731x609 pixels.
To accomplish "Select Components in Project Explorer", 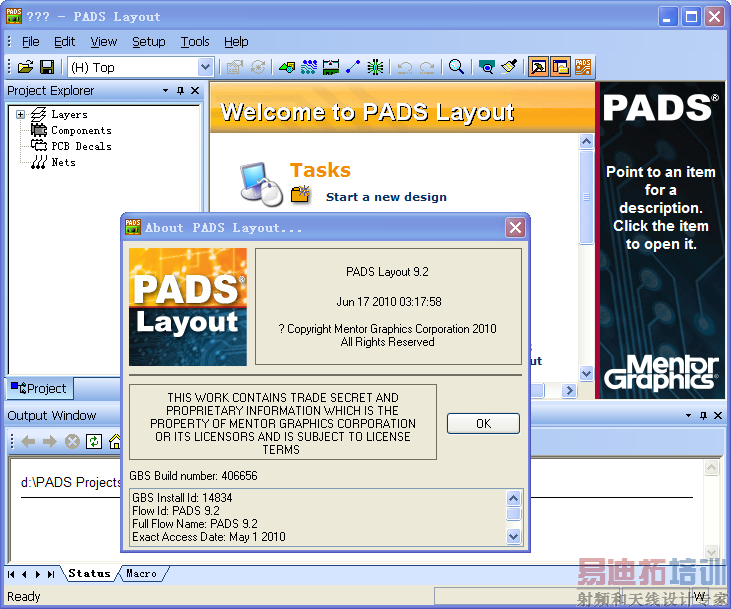I will [81, 131].
